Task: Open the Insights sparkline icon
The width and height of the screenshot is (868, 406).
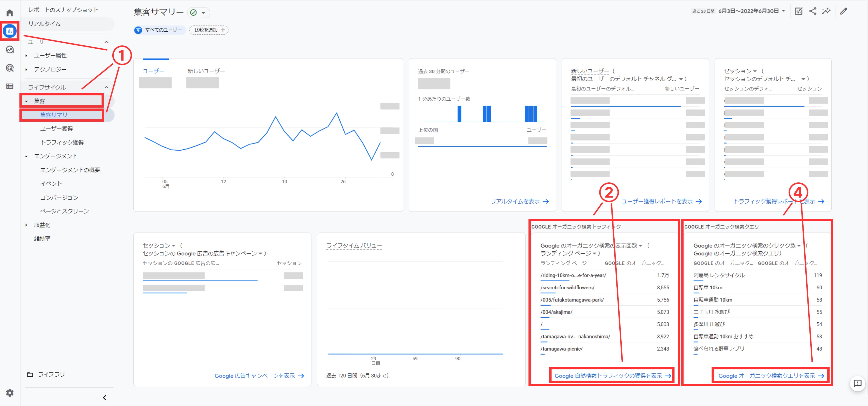Action: click(826, 11)
